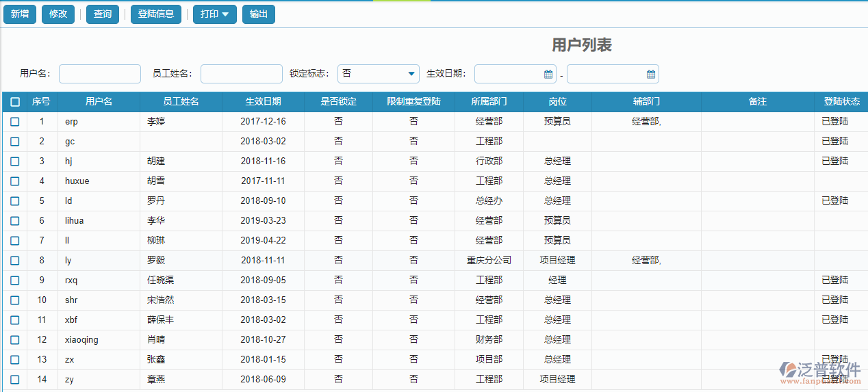Open 登陆信息
868x392 pixels.
(156, 14)
